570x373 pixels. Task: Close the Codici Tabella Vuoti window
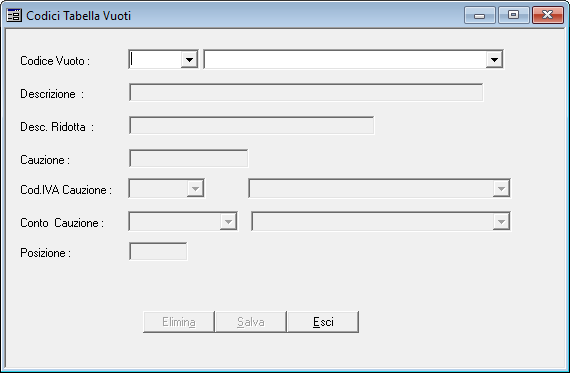click(548, 15)
